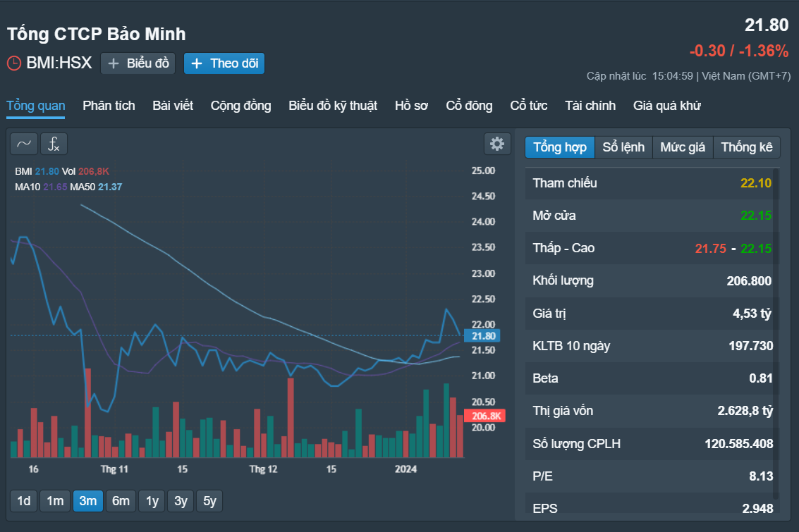This screenshot has height=532, width=799.
Task: Click Số lượng CPLH value 120.585.408
Action: coord(739,444)
